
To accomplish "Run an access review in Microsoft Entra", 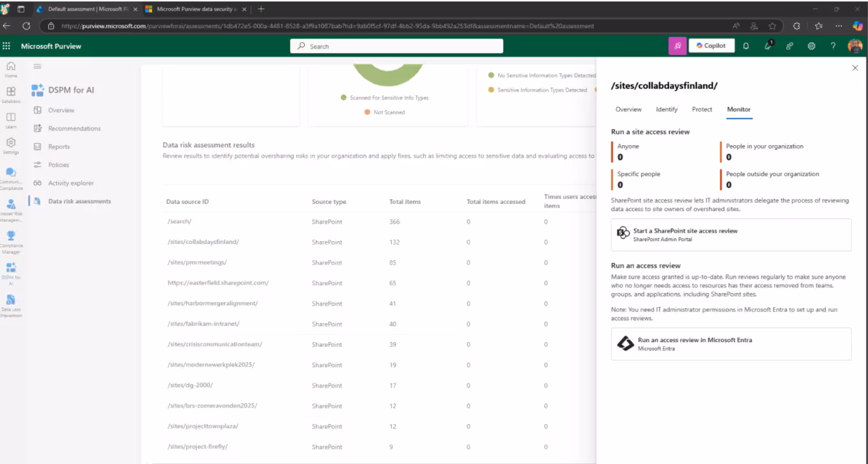I will click(731, 344).
